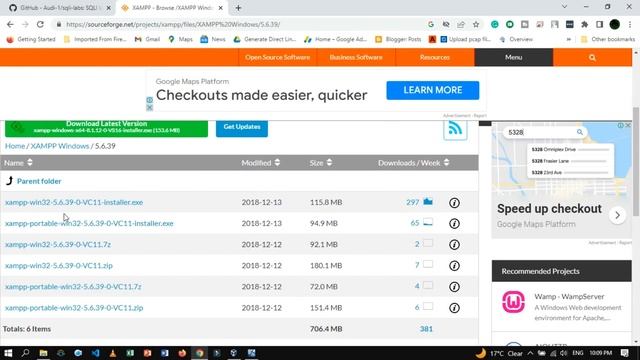Show info for xampp-win32-5.6.39-0-VC11.zip
640x360 pixels.
(x=454, y=266)
